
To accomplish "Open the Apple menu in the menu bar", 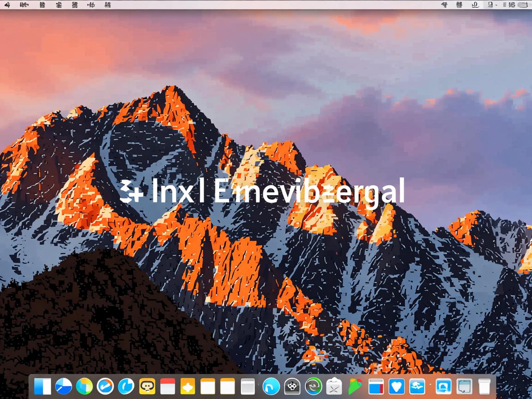I will tap(7, 5).
